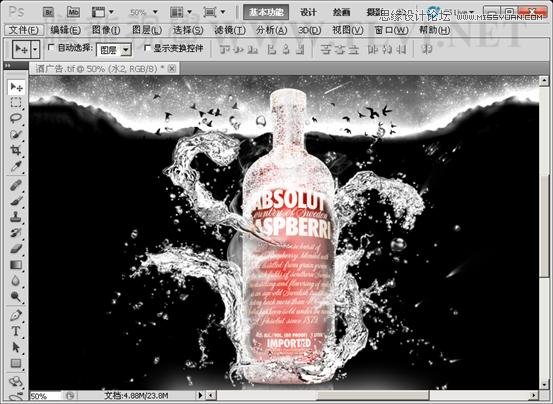Open the 滤镜(T) menu

[x=230, y=30]
